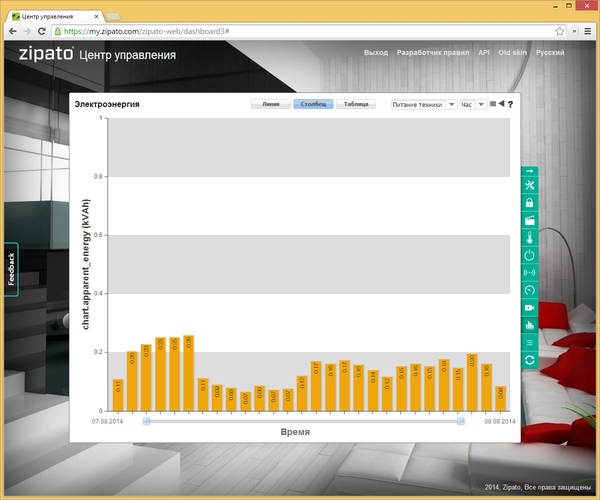Click the browser forward arrow
This screenshot has height=500, width=600.
27,31
